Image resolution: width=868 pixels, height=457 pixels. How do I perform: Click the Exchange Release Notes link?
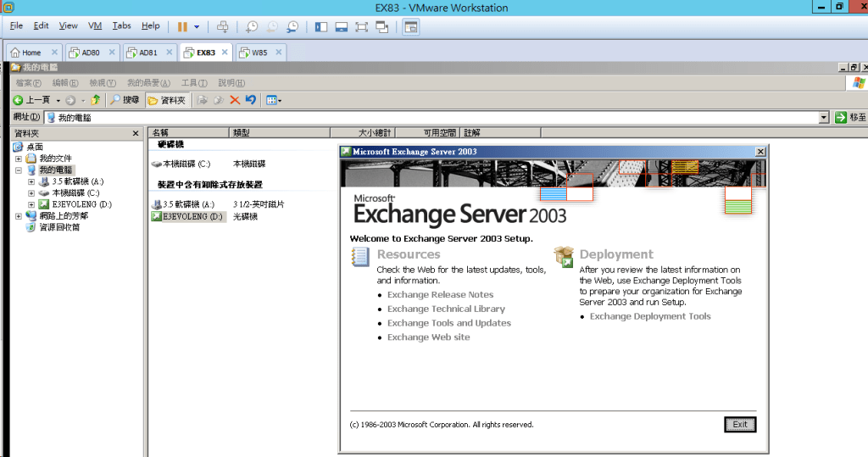(x=440, y=295)
